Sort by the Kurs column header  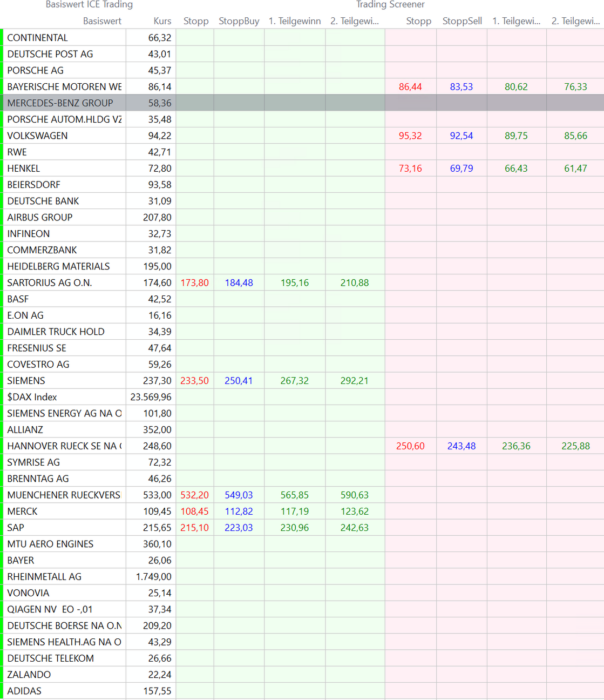(x=162, y=21)
